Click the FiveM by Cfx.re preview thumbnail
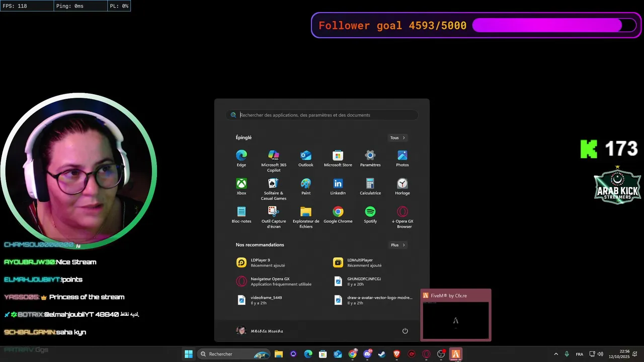 click(x=456, y=315)
